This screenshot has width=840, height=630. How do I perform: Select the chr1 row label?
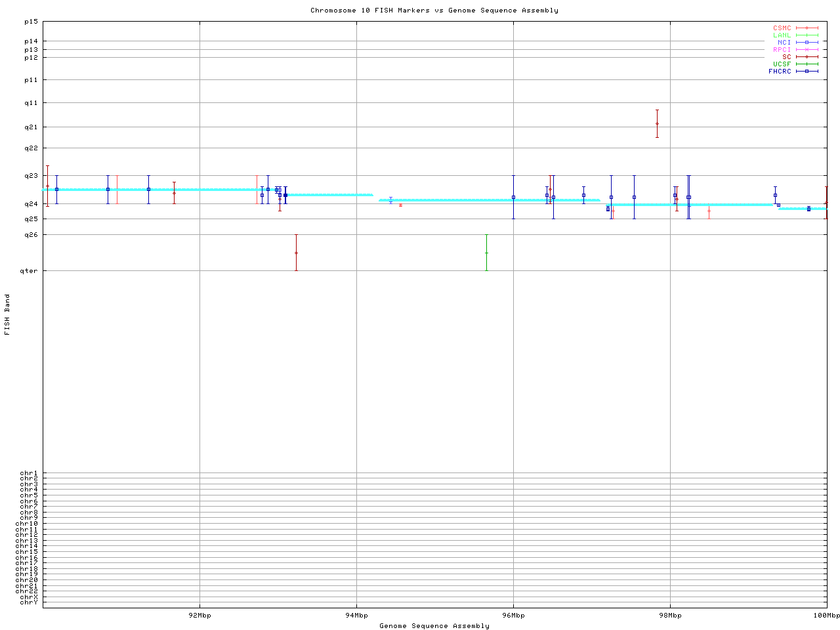click(x=29, y=473)
